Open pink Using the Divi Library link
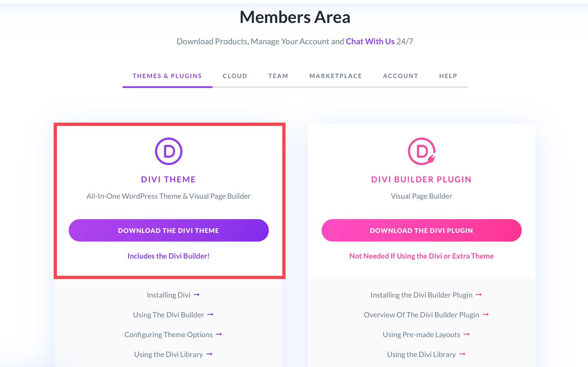This screenshot has width=588, height=367. 426,354
